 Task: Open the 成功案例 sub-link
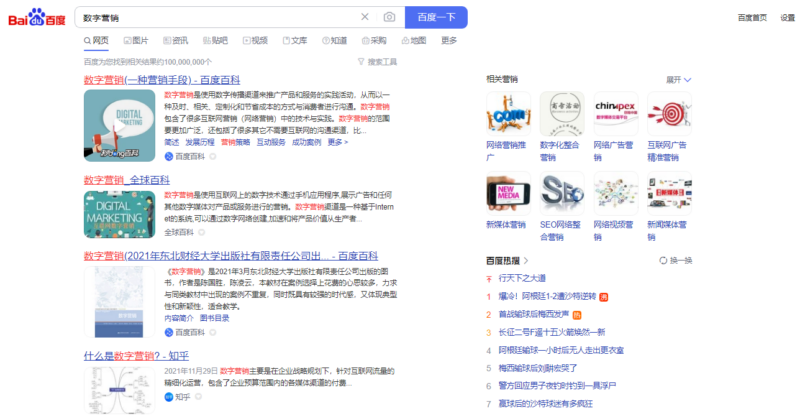click(307, 142)
